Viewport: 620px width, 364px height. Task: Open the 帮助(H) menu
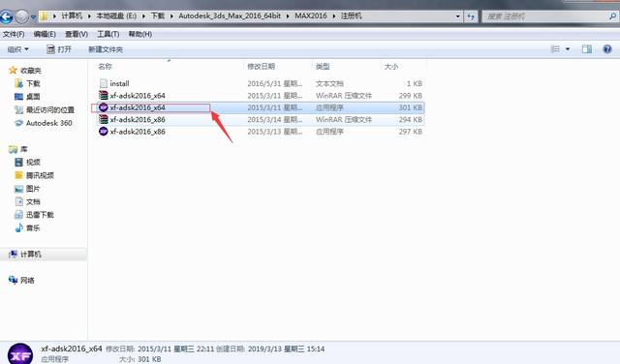point(140,34)
